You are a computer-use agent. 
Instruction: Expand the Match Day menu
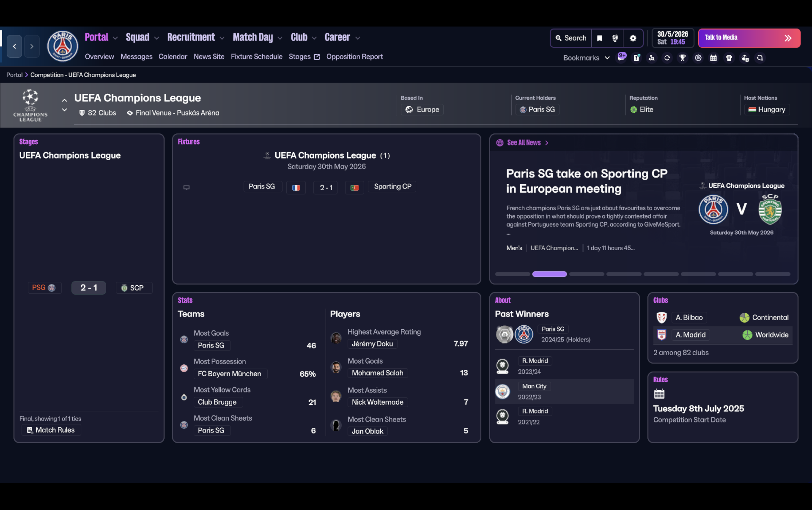257,38
